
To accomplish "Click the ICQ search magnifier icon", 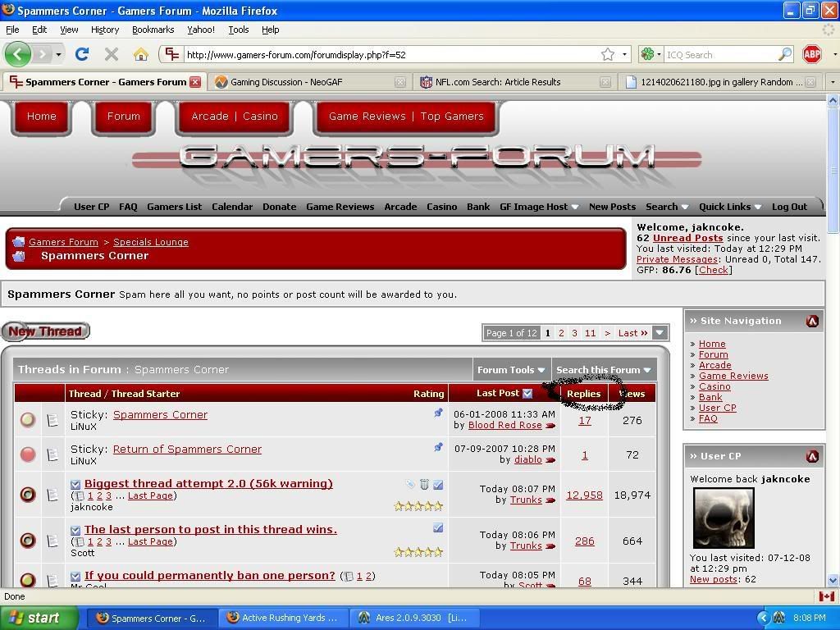I will click(x=785, y=54).
